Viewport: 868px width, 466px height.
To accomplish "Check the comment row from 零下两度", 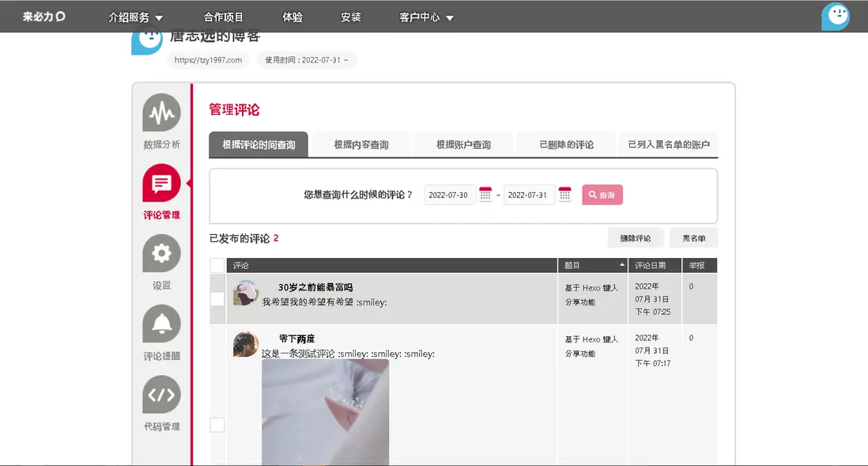I will point(217,425).
